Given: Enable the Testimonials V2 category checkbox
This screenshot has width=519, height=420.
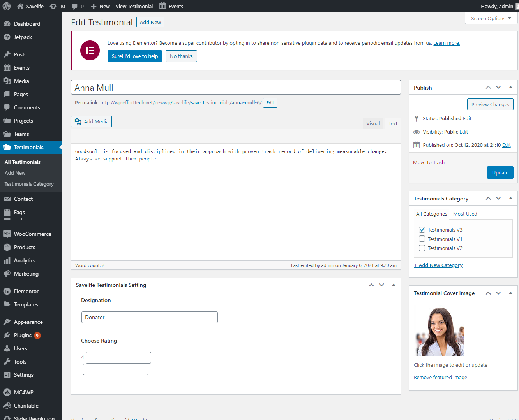Looking at the screenshot, I should click(x=422, y=248).
